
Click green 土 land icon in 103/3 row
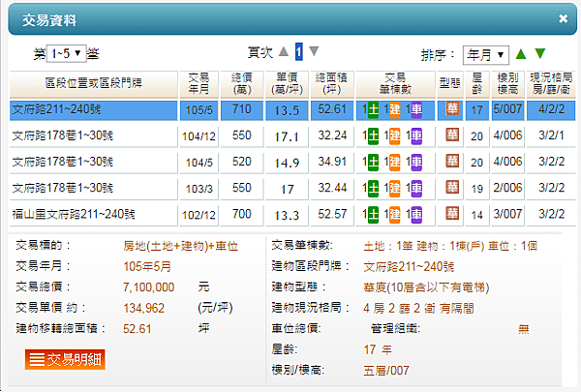tap(374, 189)
